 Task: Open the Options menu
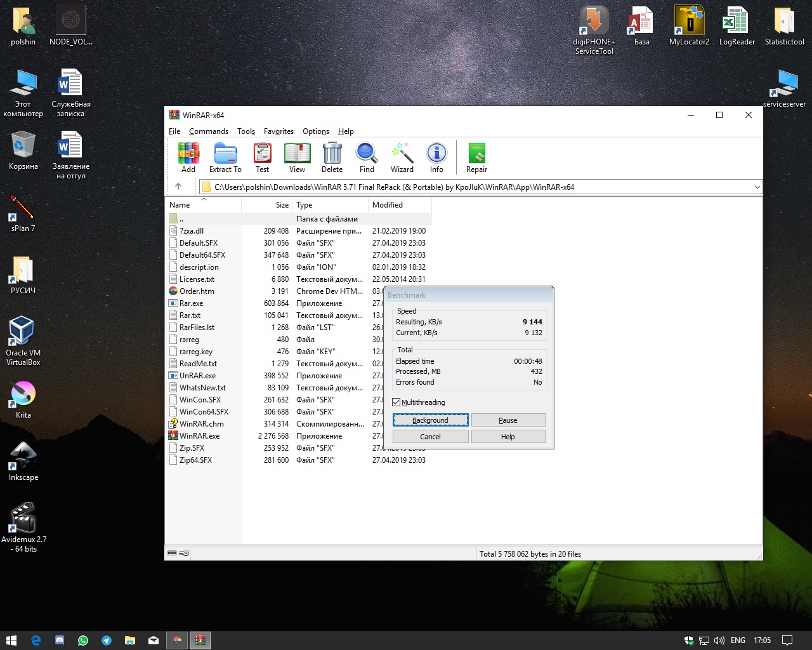coord(315,131)
